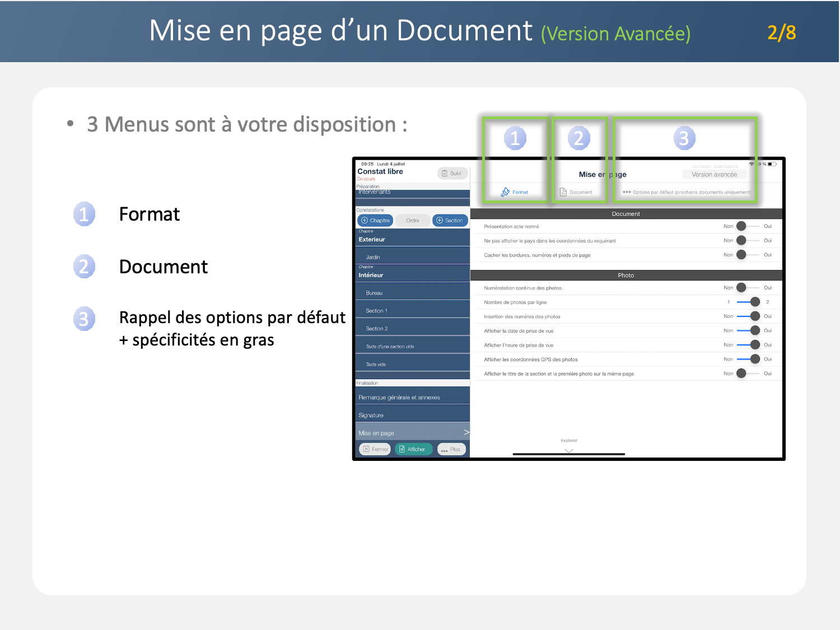Image resolution: width=840 pixels, height=630 pixels.
Task: Click the plus icon on Section
Action: [x=440, y=221]
